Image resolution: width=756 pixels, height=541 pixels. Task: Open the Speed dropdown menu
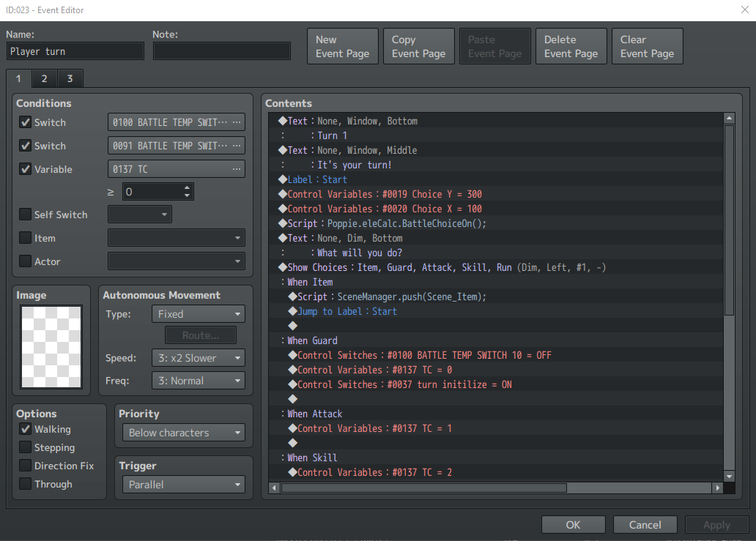click(x=198, y=358)
